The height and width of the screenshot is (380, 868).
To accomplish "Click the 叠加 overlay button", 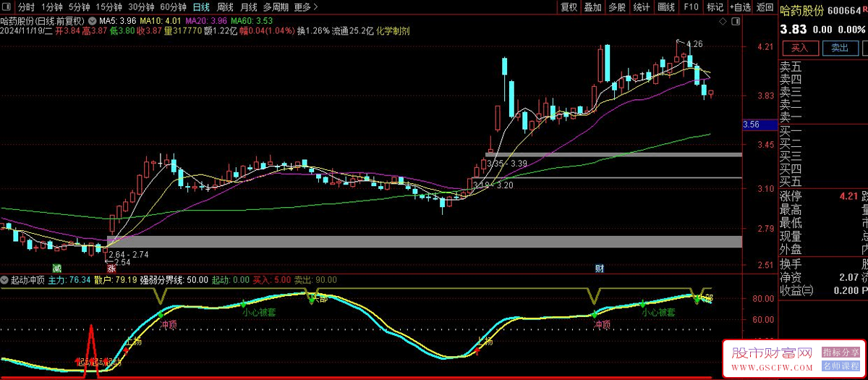I will pos(592,7).
